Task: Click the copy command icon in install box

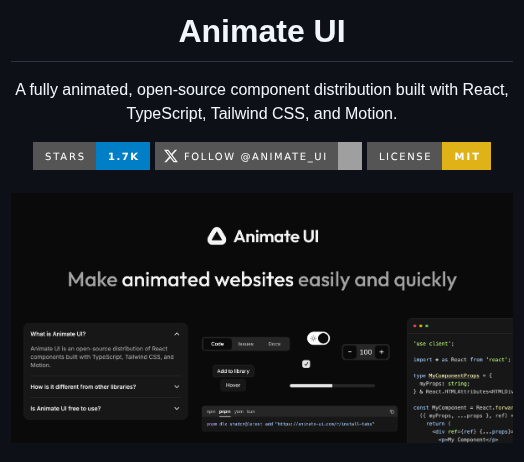Action: [392, 412]
